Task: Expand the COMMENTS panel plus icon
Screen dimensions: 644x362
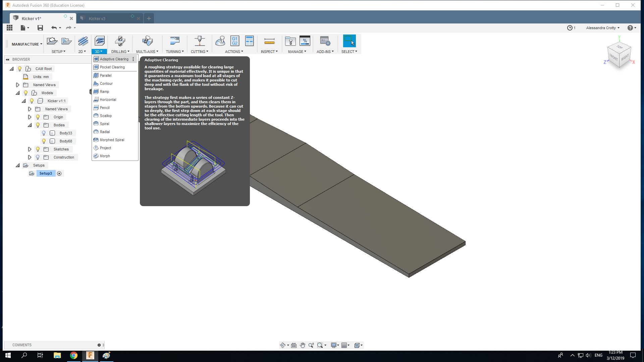Action: click(x=99, y=345)
